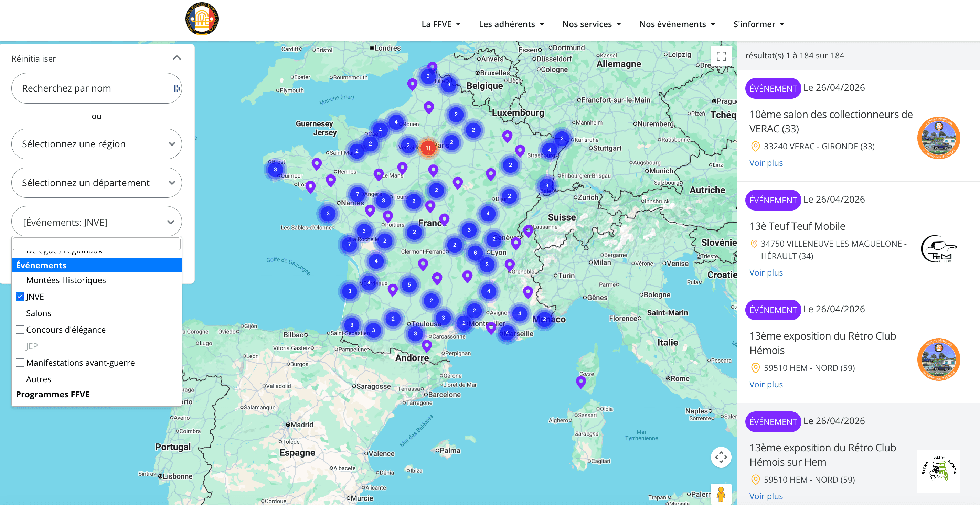Click the pan map control icon
The image size is (980, 505).
click(x=721, y=458)
